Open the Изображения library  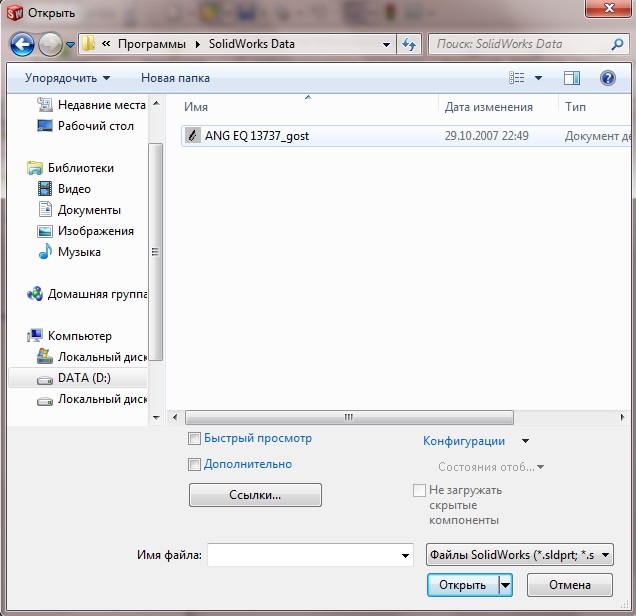(x=86, y=231)
